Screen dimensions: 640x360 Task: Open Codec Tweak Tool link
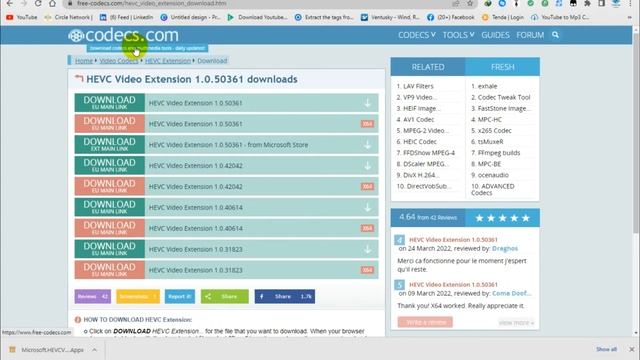tap(504, 98)
